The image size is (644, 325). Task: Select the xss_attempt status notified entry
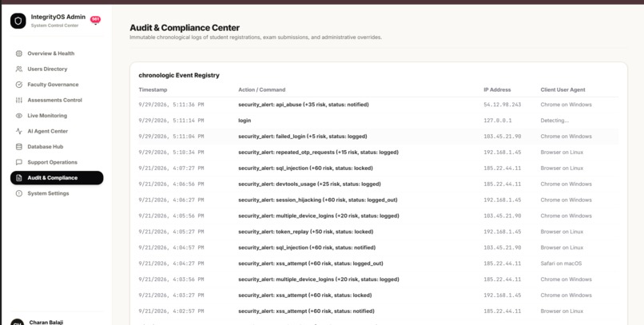(x=378, y=311)
